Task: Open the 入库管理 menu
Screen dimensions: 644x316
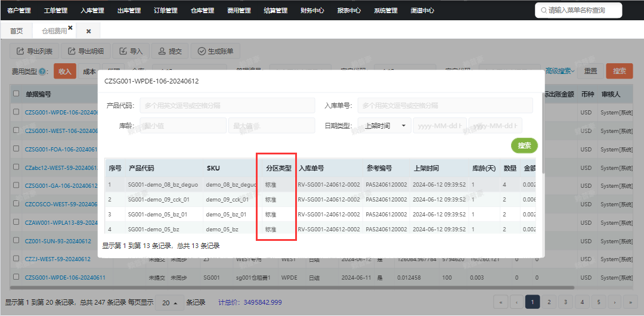Action: point(92,10)
